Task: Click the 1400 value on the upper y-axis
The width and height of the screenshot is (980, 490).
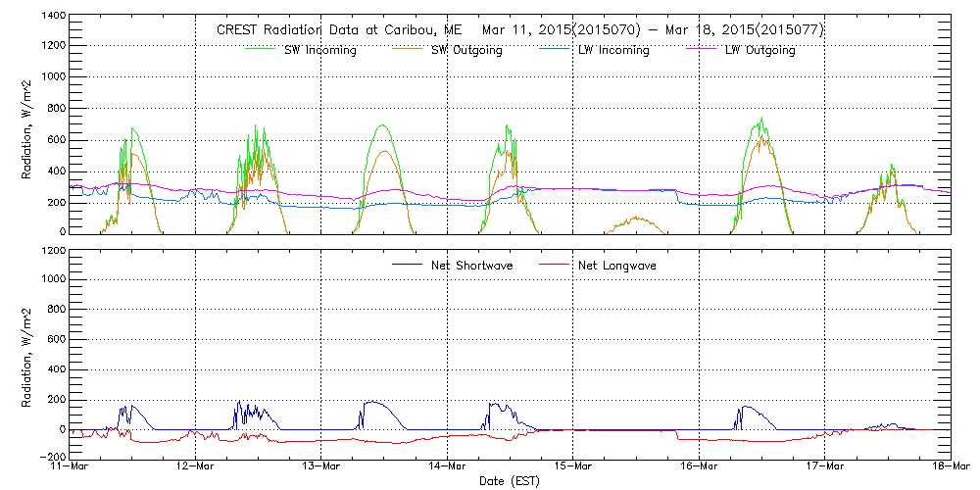Action: coord(53,18)
